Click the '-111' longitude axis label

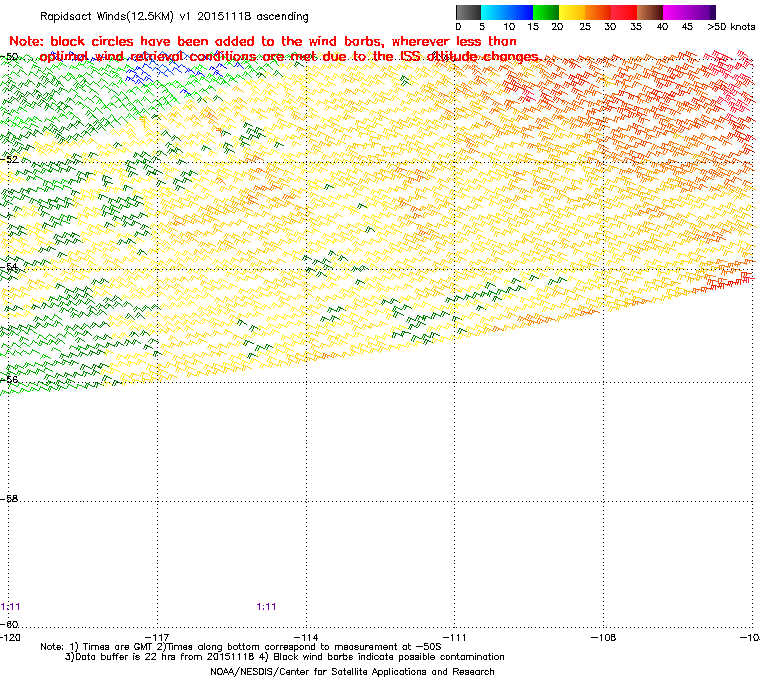[454, 638]
